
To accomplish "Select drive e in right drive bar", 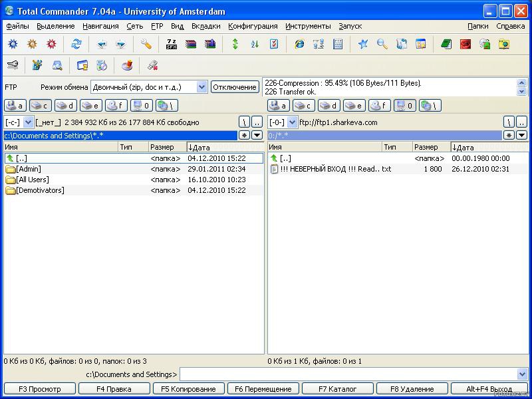I will 354,106.
